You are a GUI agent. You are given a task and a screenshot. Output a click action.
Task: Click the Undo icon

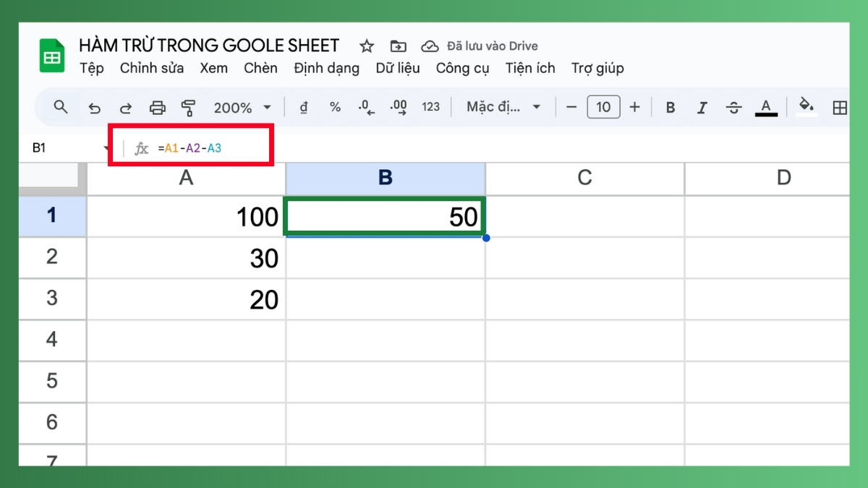click(x=94, y=107)
